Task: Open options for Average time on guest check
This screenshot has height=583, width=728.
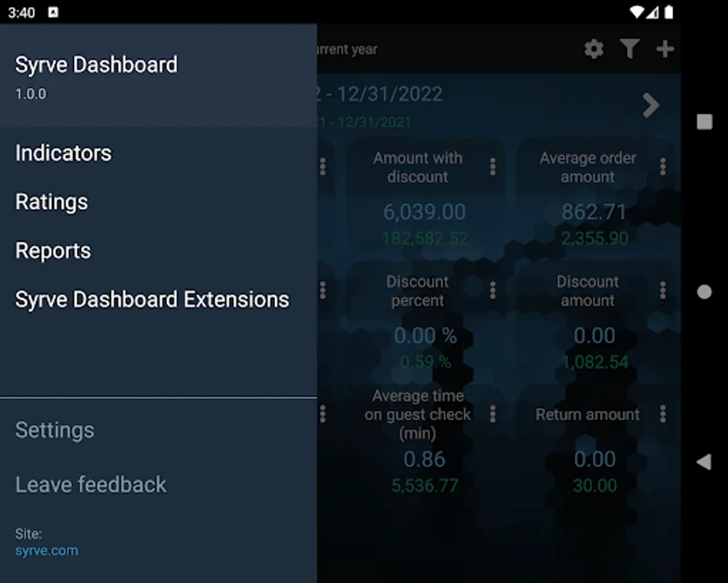Action: pos(493,414)
